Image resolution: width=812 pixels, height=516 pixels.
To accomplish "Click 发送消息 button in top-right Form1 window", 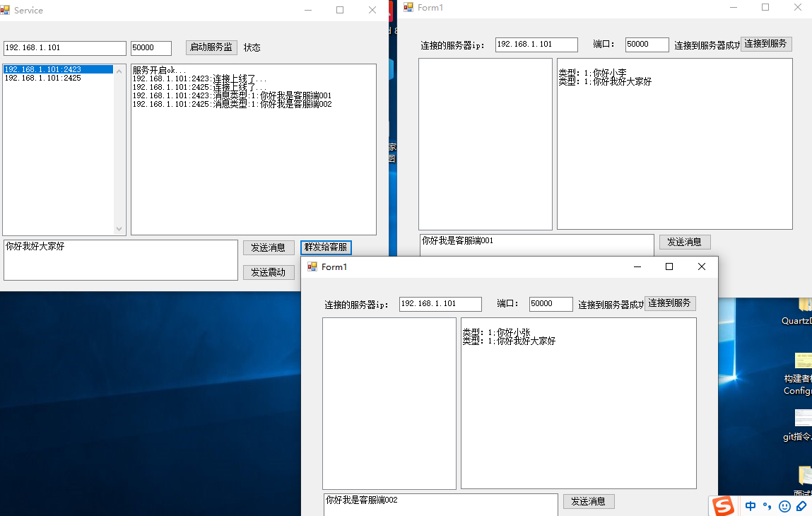I will [685, 242].
